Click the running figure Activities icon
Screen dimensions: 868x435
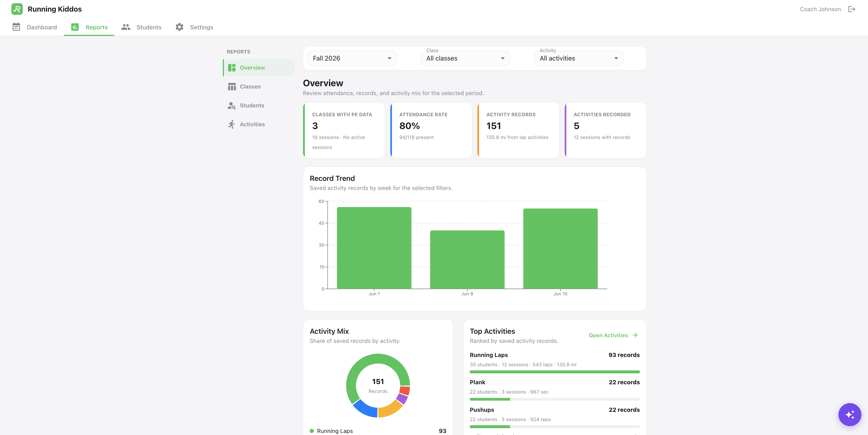231,124
